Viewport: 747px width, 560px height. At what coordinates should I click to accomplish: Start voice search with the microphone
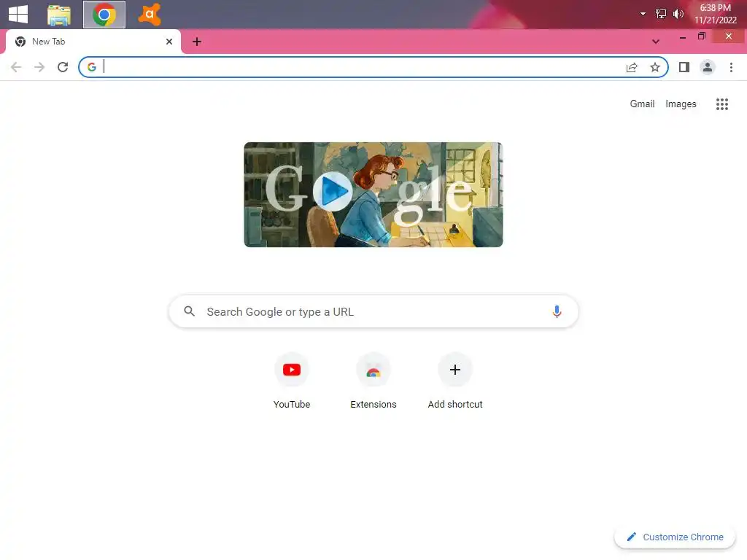tap(557, 311)
